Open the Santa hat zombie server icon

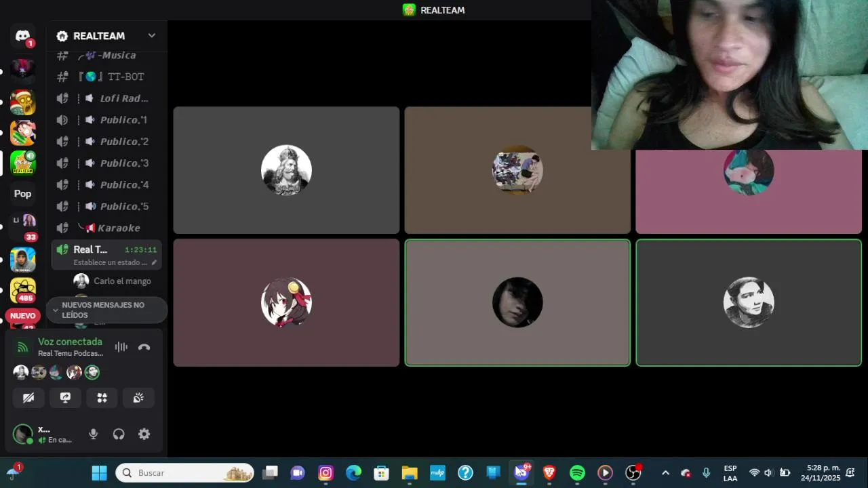point(22,102)
